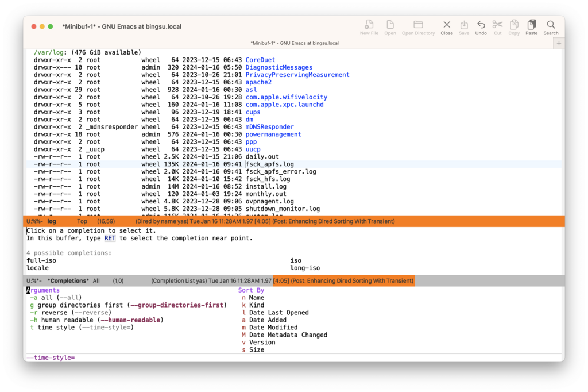Click the Arguments section heading

coord(43,290)
